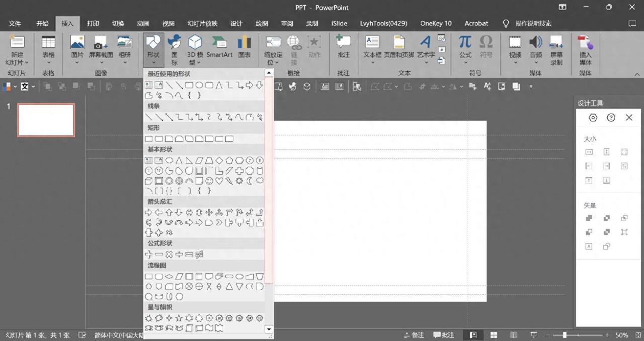
Task: Click the 图表 (chart) icon
Action: 244,43
